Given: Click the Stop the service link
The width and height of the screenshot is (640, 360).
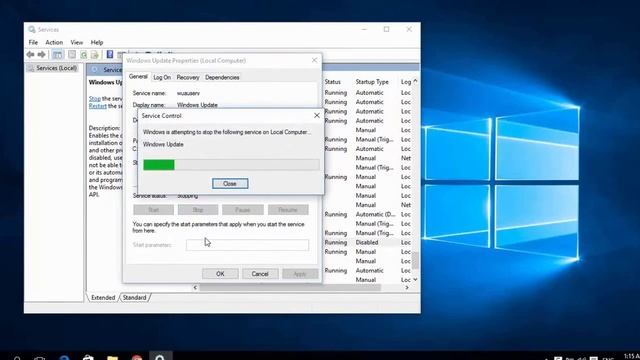Looking at the screenshot, I should [95, 99].
